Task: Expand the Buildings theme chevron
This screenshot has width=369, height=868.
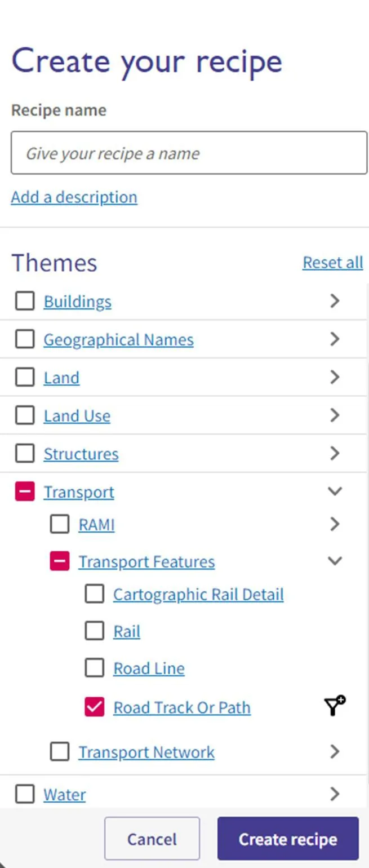Action: 335,301
